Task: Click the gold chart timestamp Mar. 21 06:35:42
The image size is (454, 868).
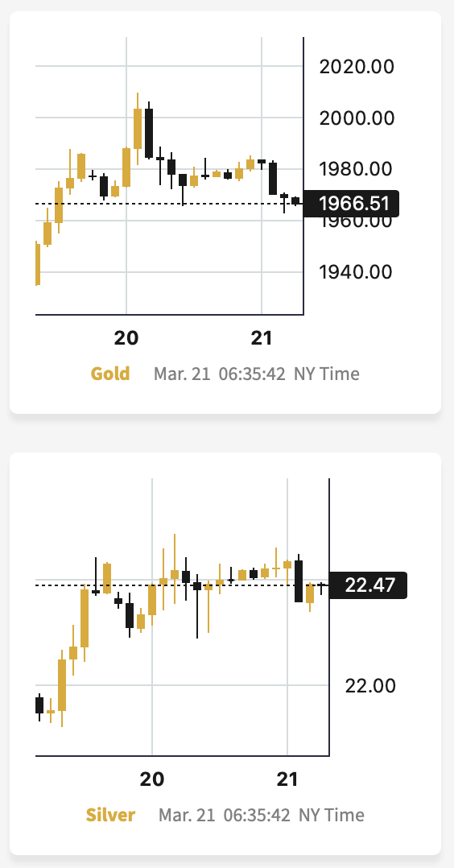Action: [x=219, y=374]
